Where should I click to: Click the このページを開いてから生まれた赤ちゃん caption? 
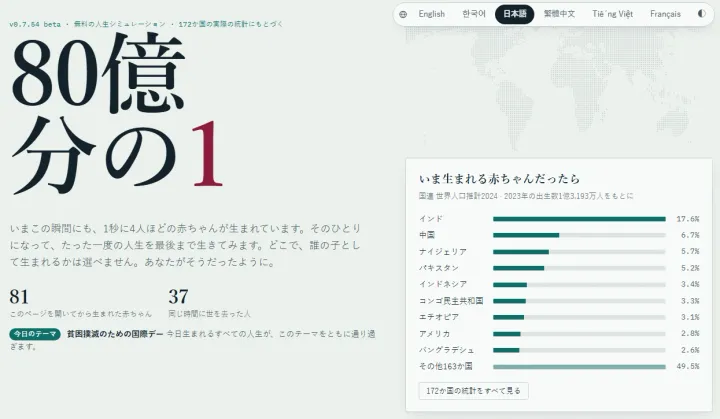point(80,314)
